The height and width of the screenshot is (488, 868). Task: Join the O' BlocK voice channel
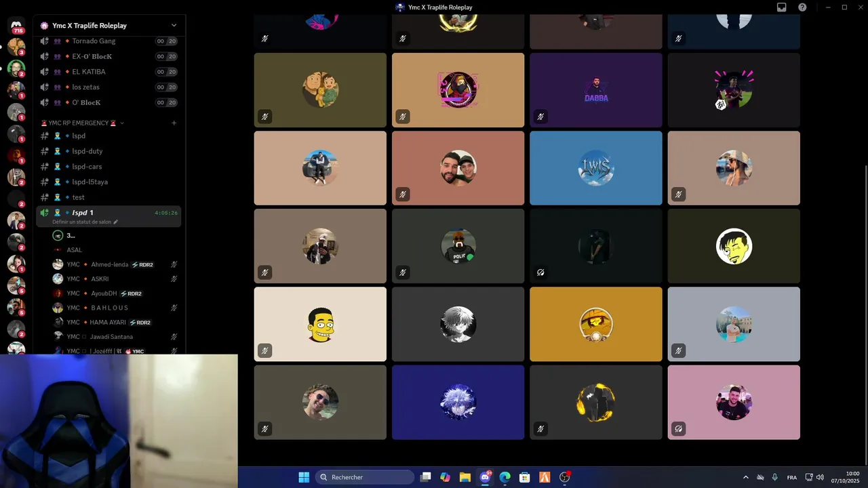point(108,102)
